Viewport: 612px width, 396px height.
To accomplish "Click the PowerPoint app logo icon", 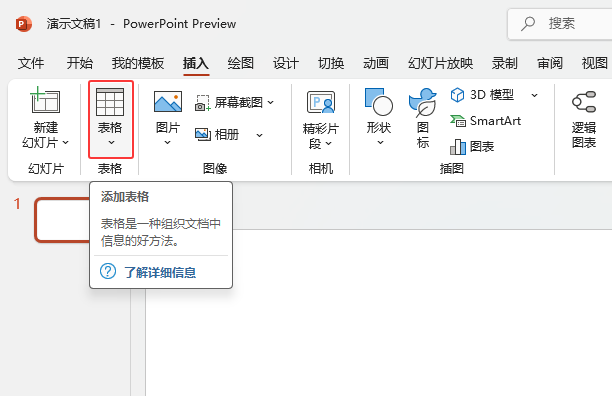I will 23,24.
